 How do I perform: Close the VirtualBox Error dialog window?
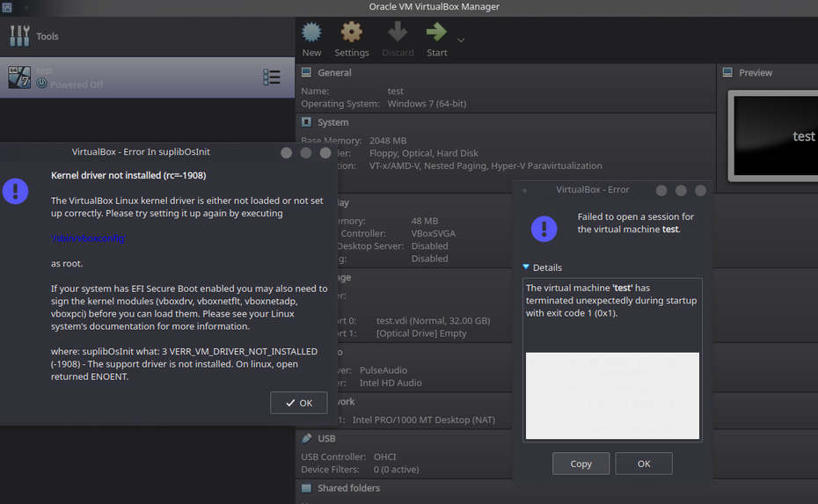coord(701,191)
